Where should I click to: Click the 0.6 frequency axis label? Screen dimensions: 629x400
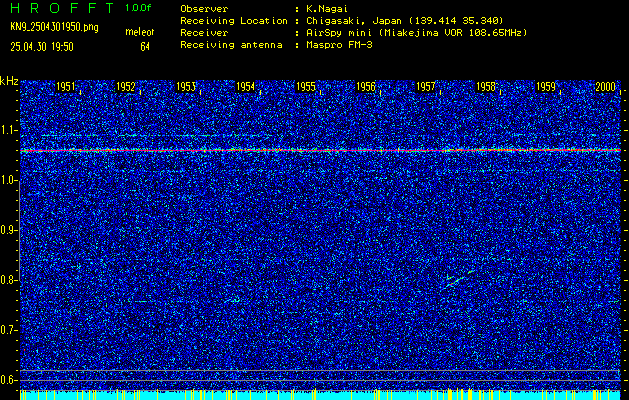[x=9, y=380]
